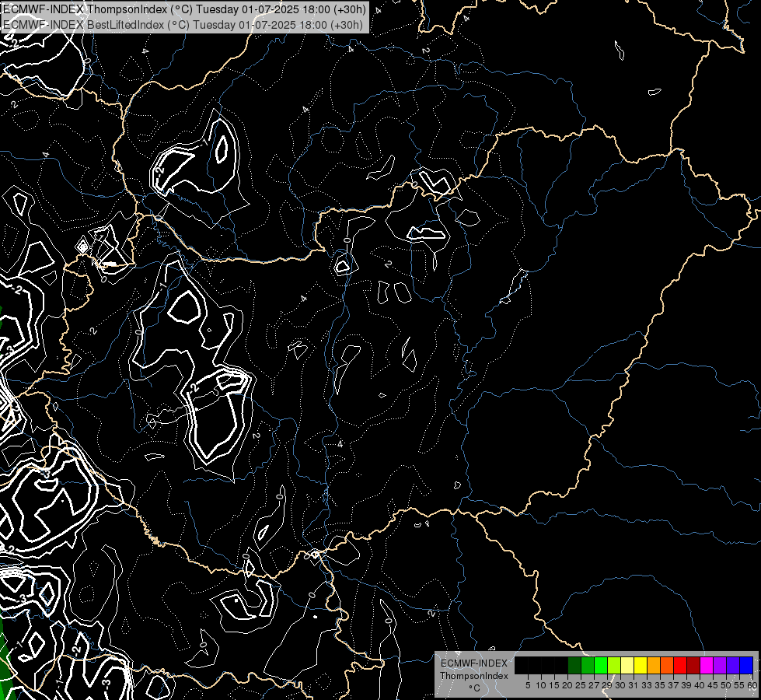
Task: Select the violet 50–55 legend swatch
Action: [x=733, y=665]
